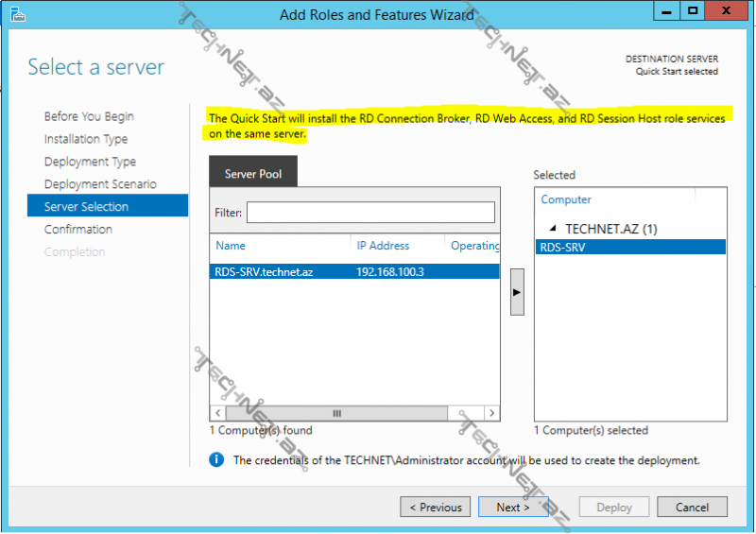This screenshot has height=534, width=756.
Task: Go to Installation Type step
Action: click(x=86, y=139)
